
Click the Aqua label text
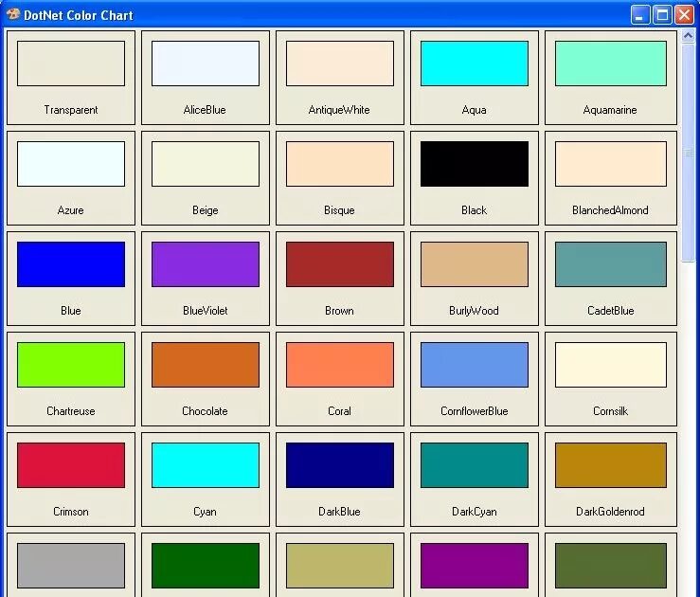[475, 110]
